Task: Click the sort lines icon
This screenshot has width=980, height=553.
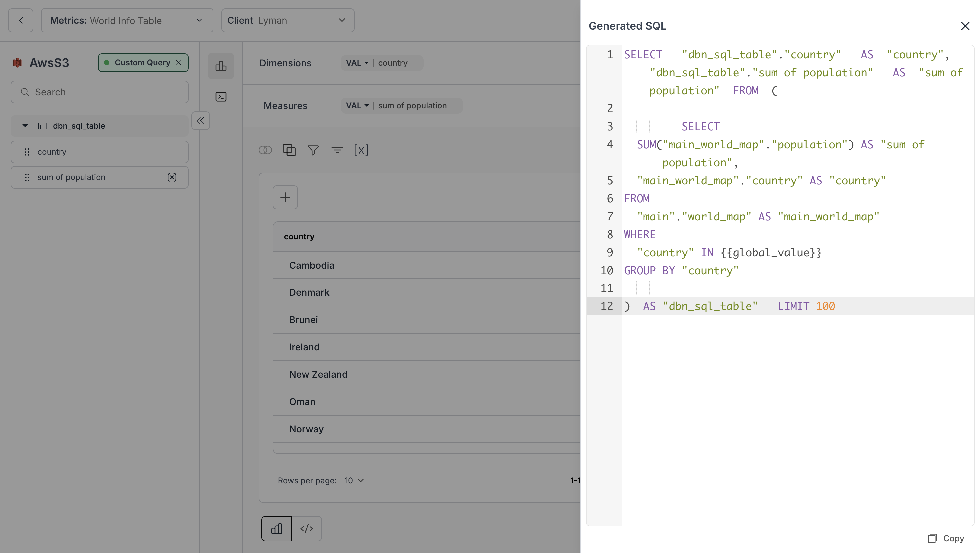Action: (x=337, y=150)
